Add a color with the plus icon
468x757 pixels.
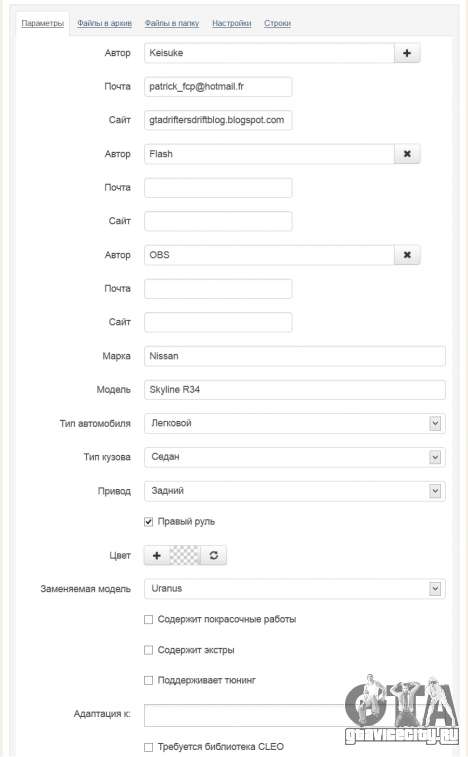(x=156, y=555)
